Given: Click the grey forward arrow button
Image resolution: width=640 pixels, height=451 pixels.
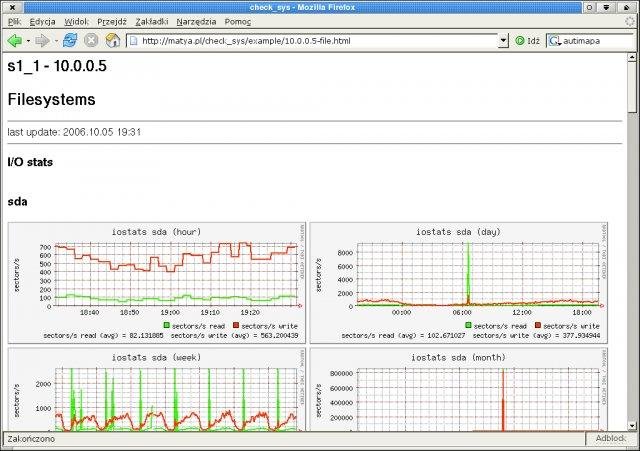Looking at the screenshot, I should pyautogui.click(x=42, y=40).
